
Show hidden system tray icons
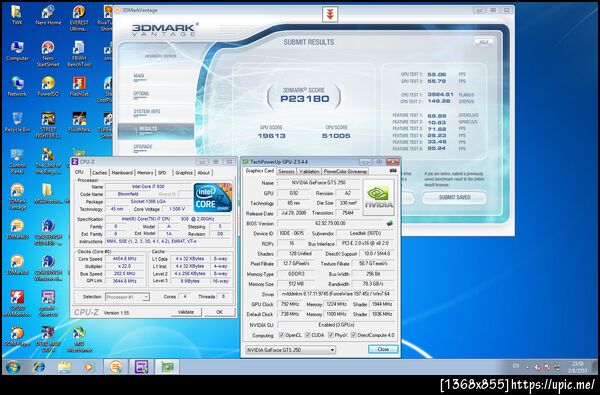(527, 367)
